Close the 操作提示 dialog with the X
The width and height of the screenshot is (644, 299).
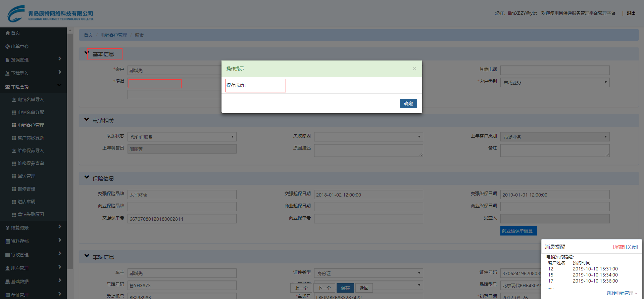point(414,69)
